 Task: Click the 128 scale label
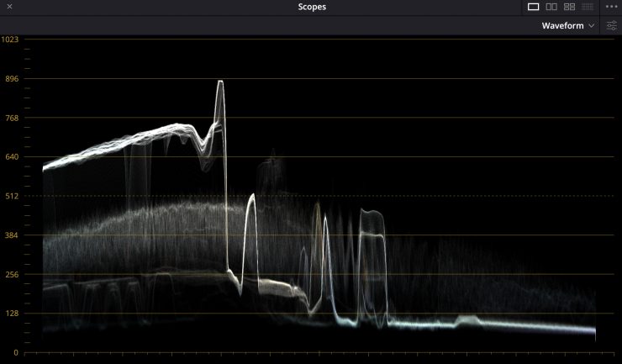click(11, 314)
